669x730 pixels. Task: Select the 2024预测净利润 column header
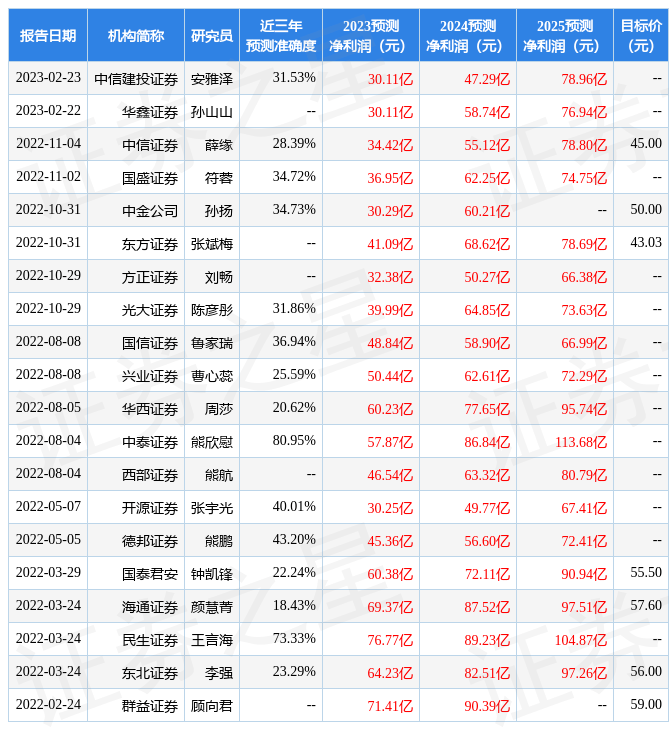467,35
